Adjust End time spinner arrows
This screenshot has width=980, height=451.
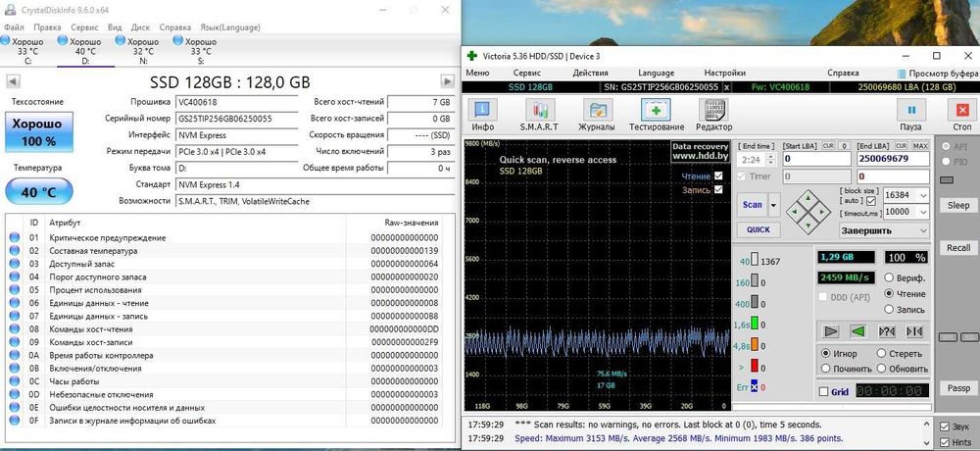pyautogui.click(x=770, y=160)
